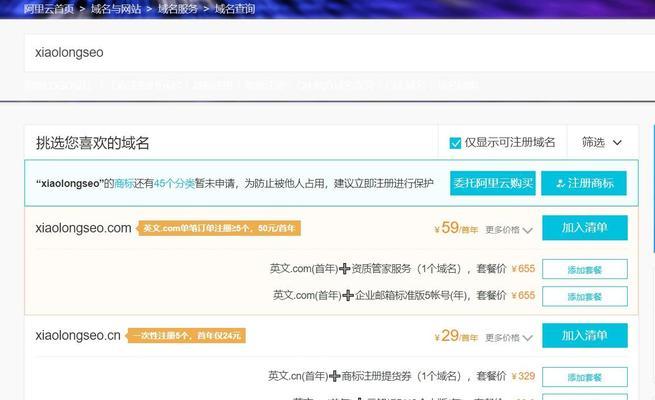The height and width of the screenshot is (400, 655).
Task: Select the xiaolongseo.com domain name
Action: (x=84, y=228)
